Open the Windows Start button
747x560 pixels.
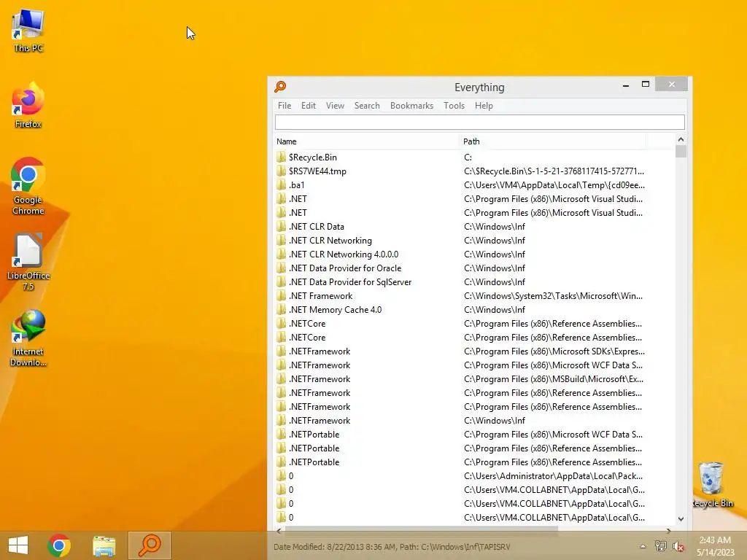[x=18, y=545]
